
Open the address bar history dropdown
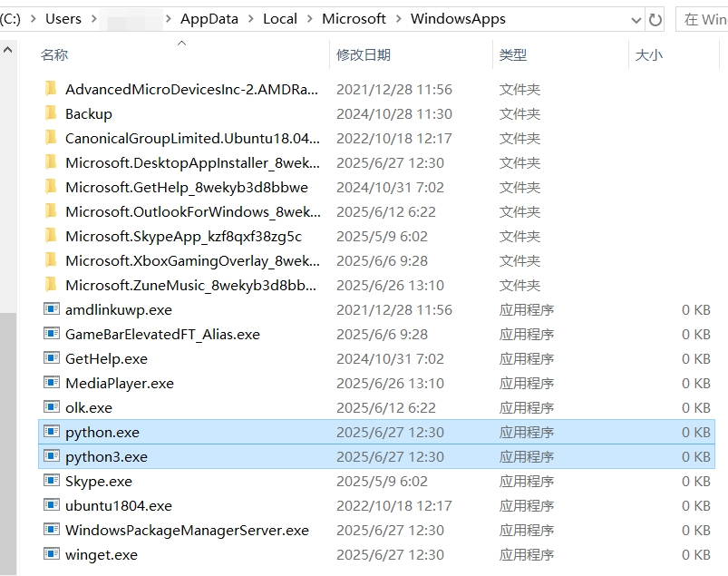(636, 20)
